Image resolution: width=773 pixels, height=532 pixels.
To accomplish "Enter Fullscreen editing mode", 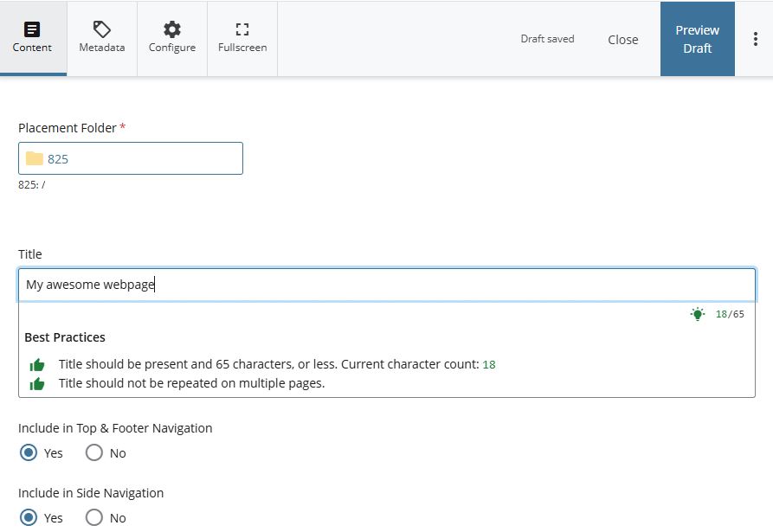I will tap(242, 38).
